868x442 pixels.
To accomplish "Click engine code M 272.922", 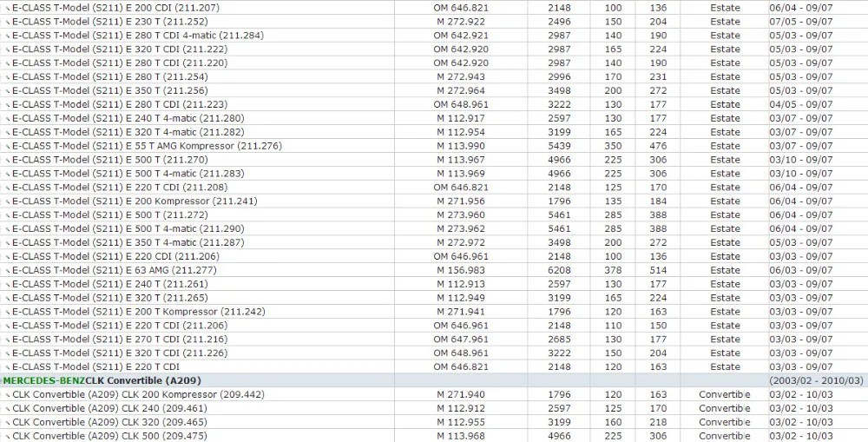I will tap(461, 22).
